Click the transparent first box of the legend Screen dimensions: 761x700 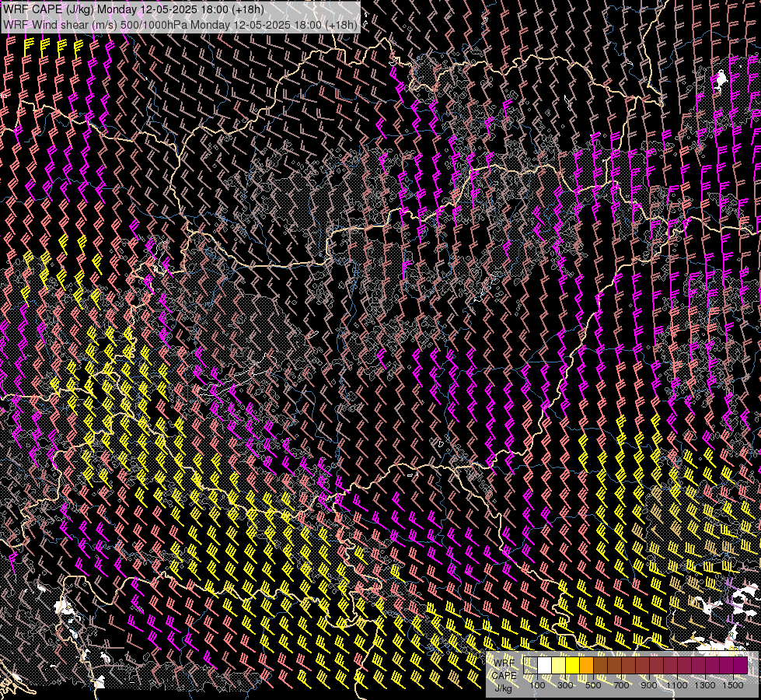530,665
